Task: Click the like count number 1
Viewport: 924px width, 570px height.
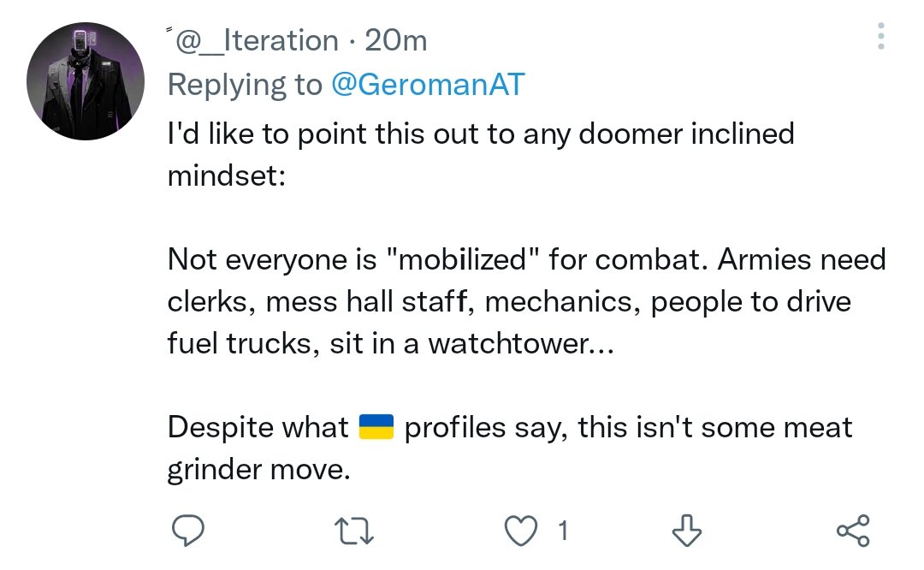Action: coord(562,531)
